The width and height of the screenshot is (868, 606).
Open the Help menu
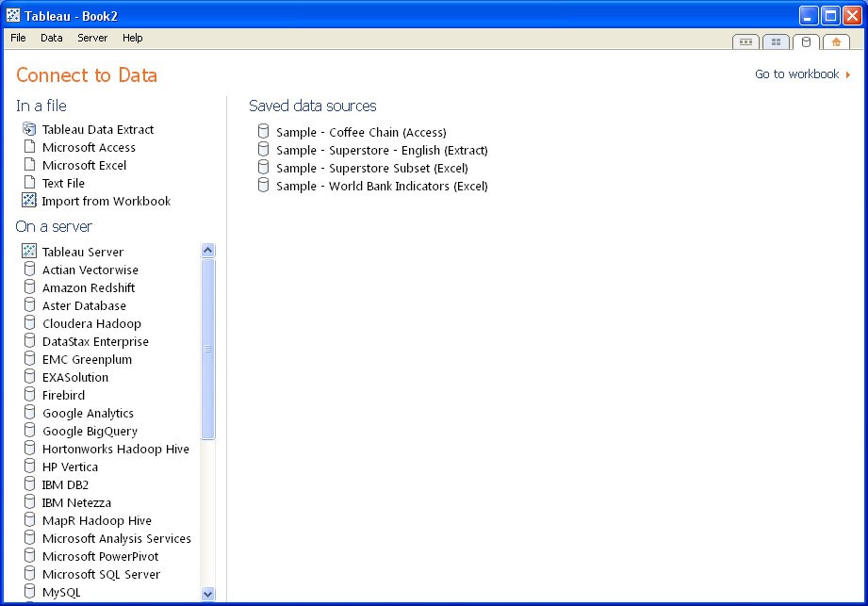tap(133, 38)
